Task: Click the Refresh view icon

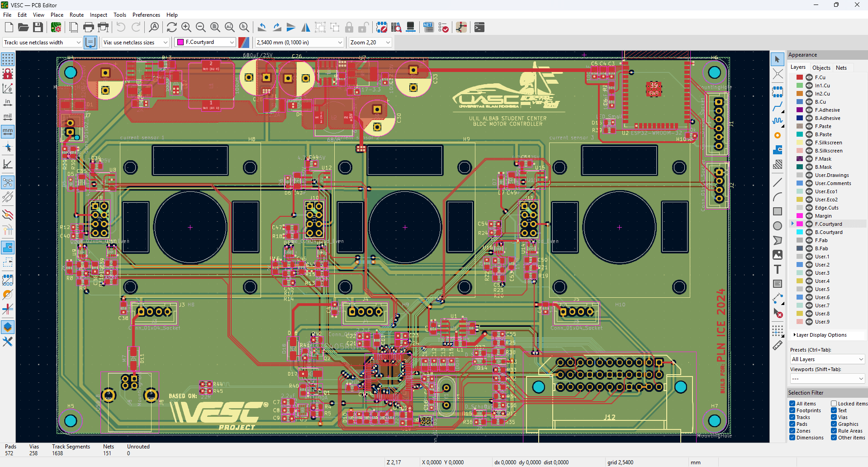Action: pos(171,28)
